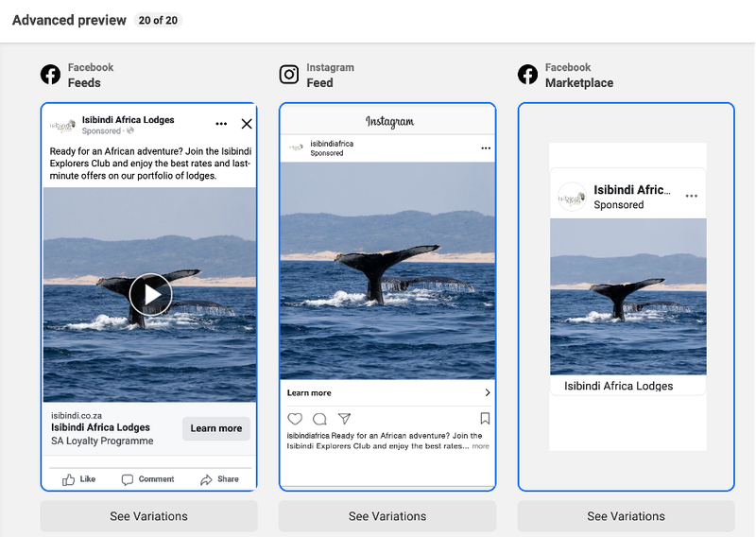This screenshot has width=756, height=537.
Task: Click the Like thumbs-up icon
Action: coord(69,479)
